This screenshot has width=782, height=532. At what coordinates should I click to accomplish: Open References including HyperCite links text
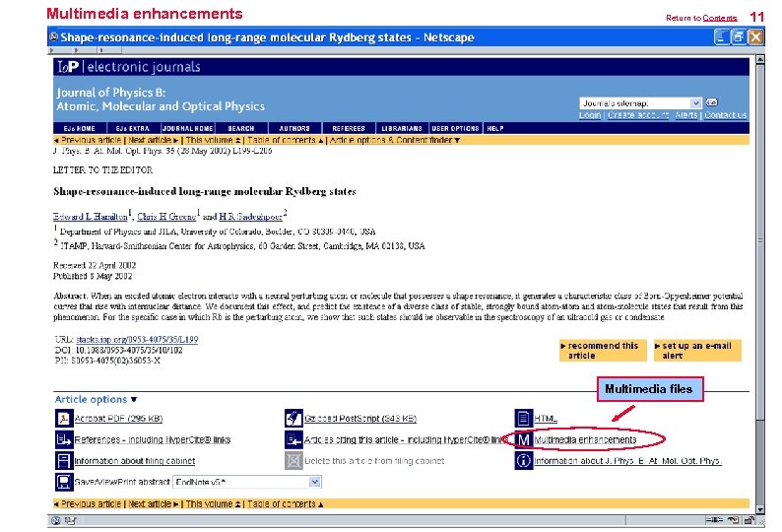point(153,439)
